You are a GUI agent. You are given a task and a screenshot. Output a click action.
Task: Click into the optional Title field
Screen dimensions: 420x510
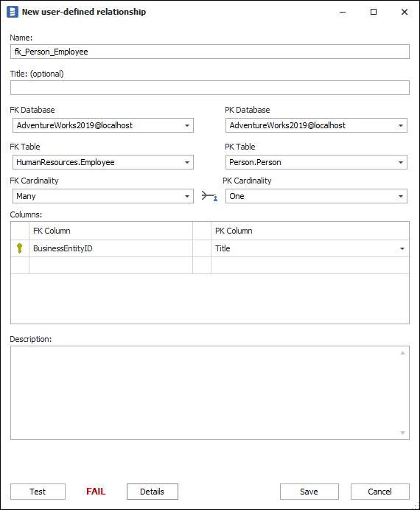tap(210, 88)
